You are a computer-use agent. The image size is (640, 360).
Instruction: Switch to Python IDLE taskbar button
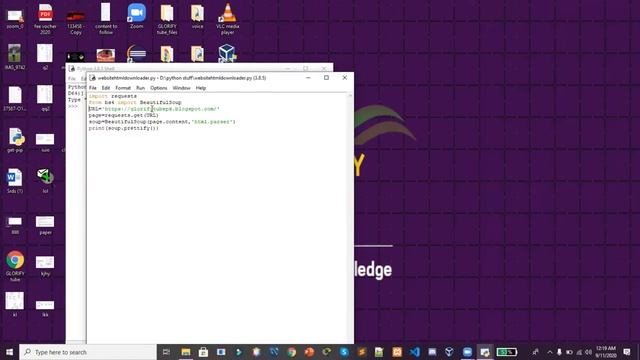(485, 352)
